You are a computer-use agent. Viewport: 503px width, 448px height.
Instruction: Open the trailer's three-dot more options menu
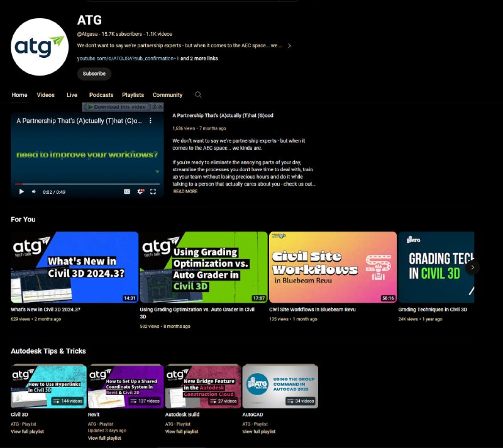150,121
